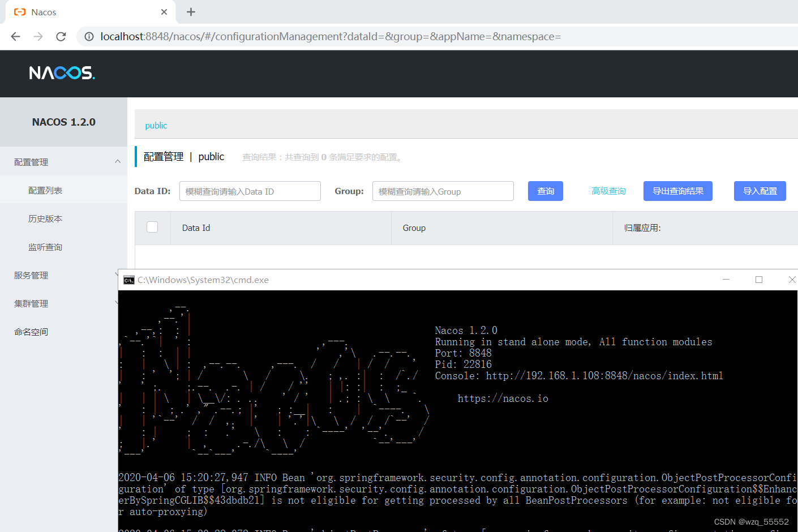Screen dimensions: 798x532
Task: Click the 查询 search button
Action: pyautogui.click(x=546, y=191)
